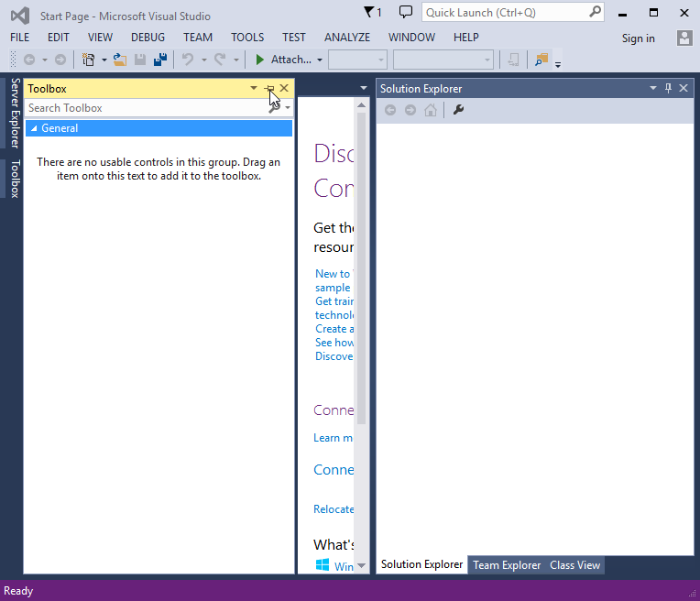Click Solution Explorer Back arrow icon

[x=390, y=110]
